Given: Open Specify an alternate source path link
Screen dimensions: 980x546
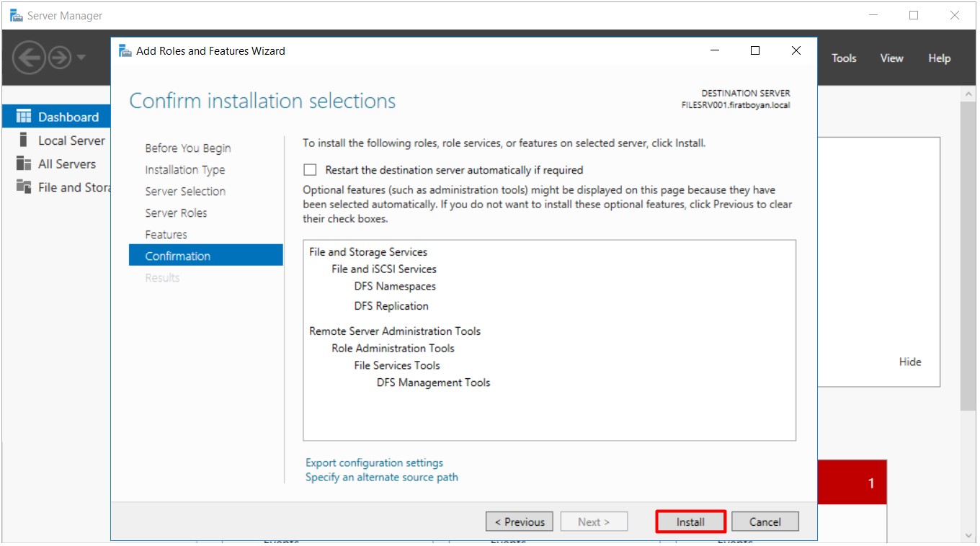Looking at the screenshot, I should pos(381,477).
